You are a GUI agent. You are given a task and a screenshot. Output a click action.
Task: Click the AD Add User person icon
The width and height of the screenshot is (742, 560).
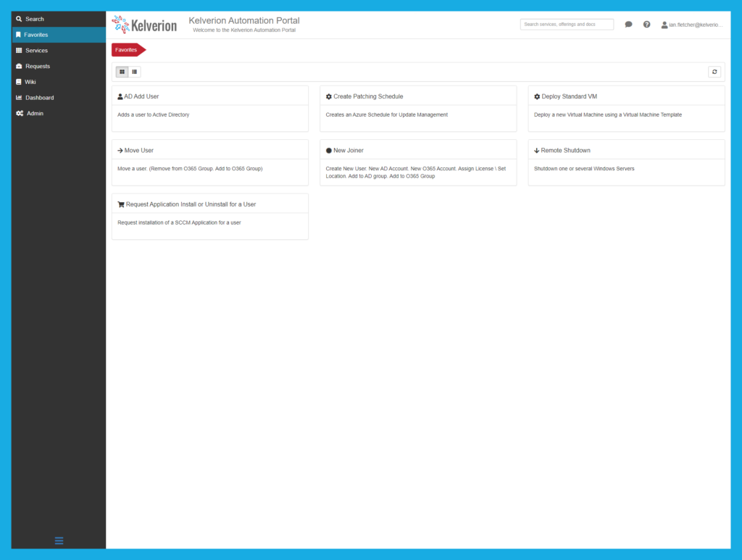[x=120, y=96]
